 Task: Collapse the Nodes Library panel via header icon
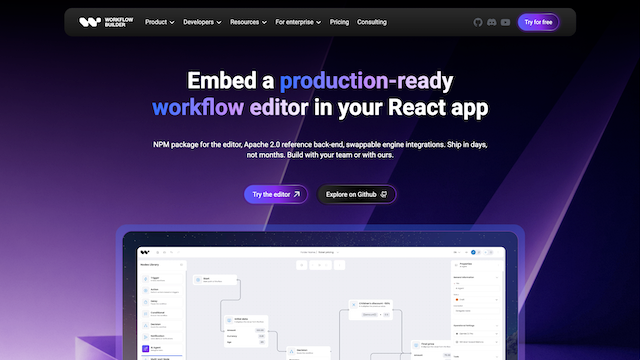pos(182,265)
